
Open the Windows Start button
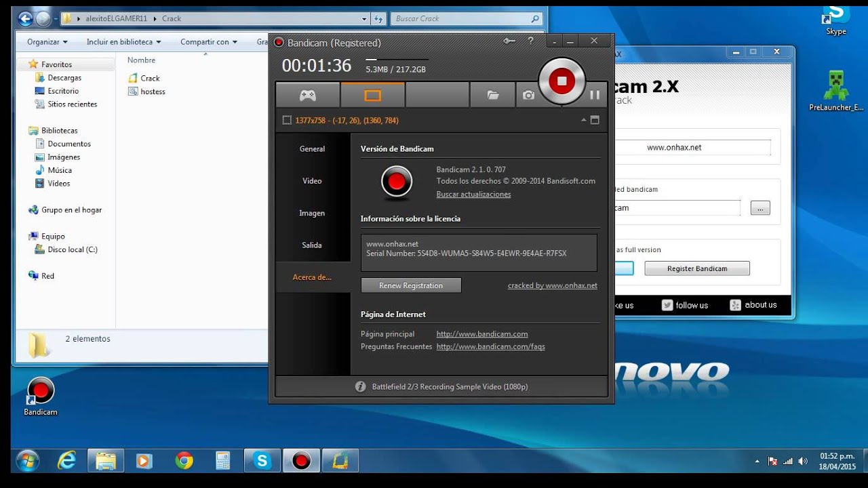click(x=28, y=461)
